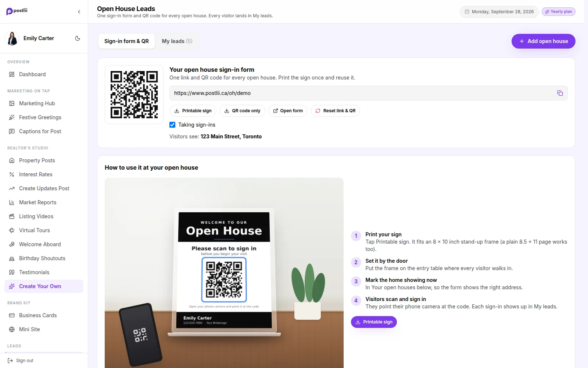
Task: Click the Yearly plan badge
Action: click(x=558, y=12)
